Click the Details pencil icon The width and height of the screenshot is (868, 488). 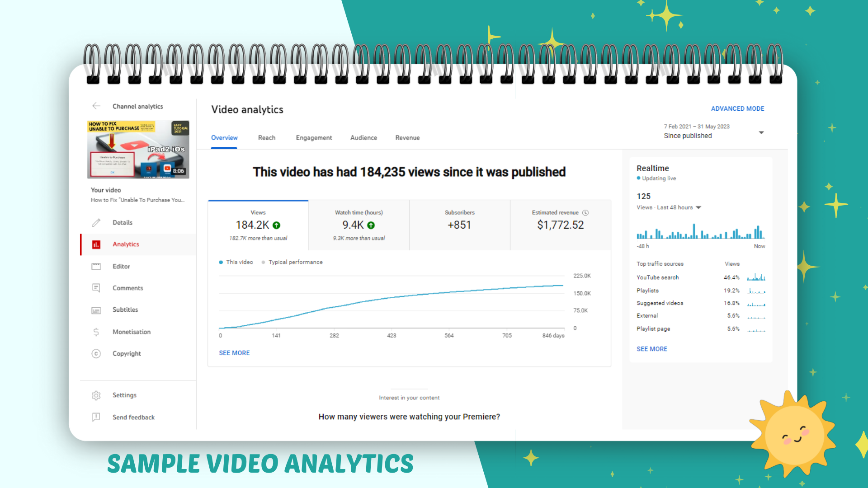(96, 223)
